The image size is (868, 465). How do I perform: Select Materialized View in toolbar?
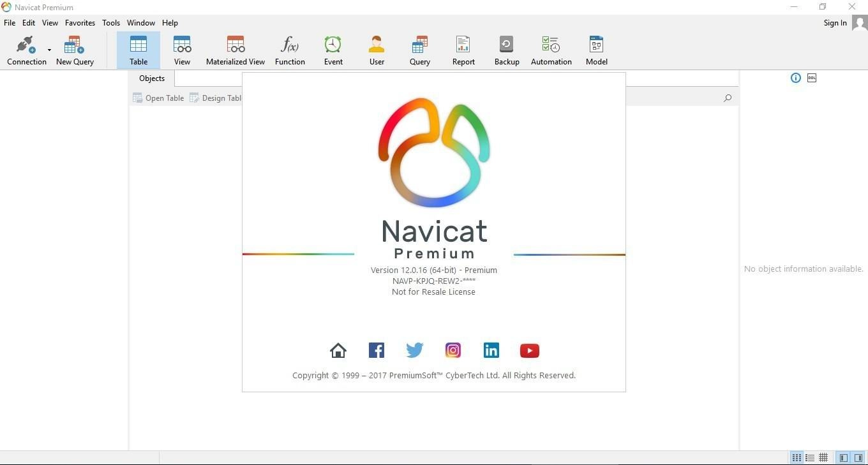tap(236, 50)
